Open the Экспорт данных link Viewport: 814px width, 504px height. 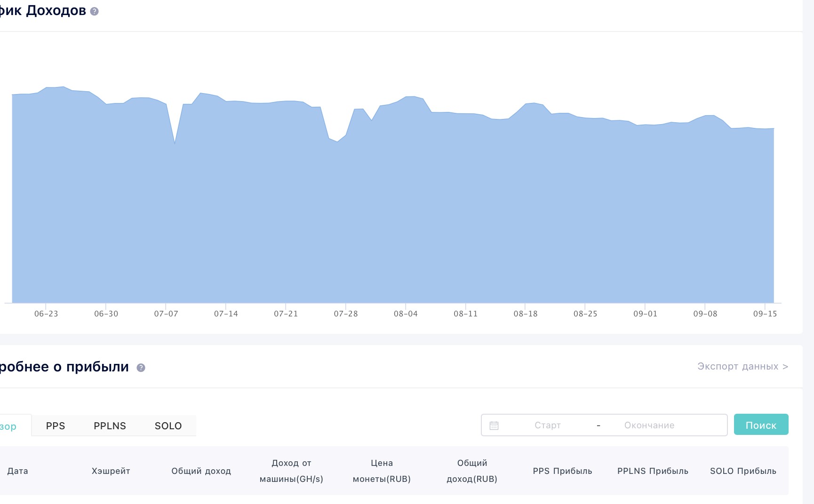[742, 366]
